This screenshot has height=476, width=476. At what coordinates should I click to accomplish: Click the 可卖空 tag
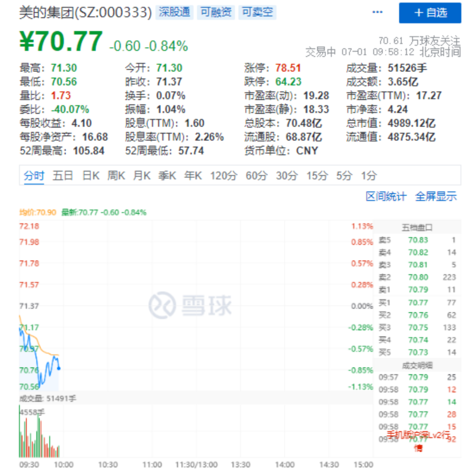point(257,12)
